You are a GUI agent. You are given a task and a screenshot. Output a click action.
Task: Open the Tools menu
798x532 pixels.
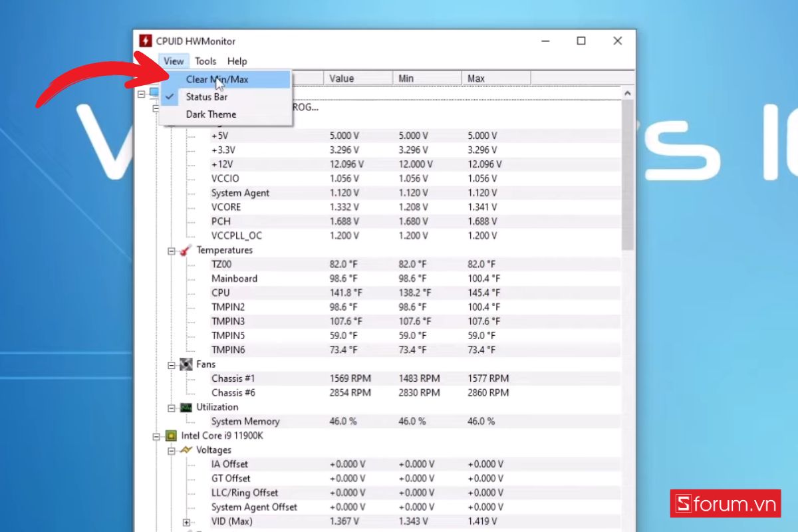(205, 61)
